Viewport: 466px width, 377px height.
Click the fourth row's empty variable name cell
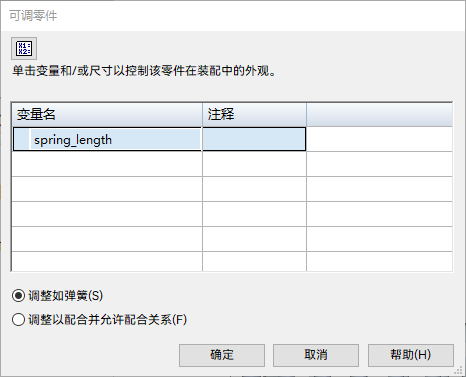[x=107, y=214]
